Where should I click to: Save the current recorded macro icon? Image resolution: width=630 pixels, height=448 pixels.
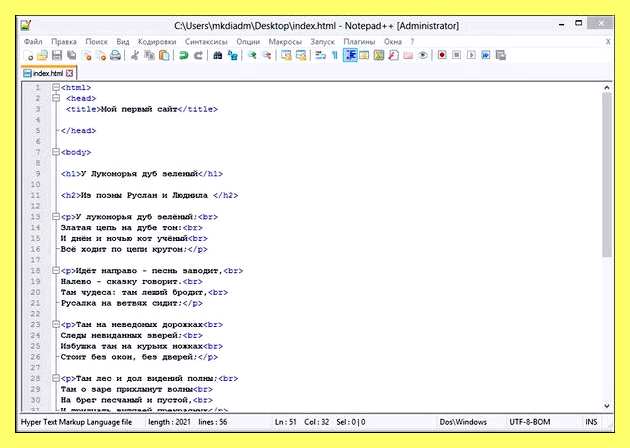point(501,55)
